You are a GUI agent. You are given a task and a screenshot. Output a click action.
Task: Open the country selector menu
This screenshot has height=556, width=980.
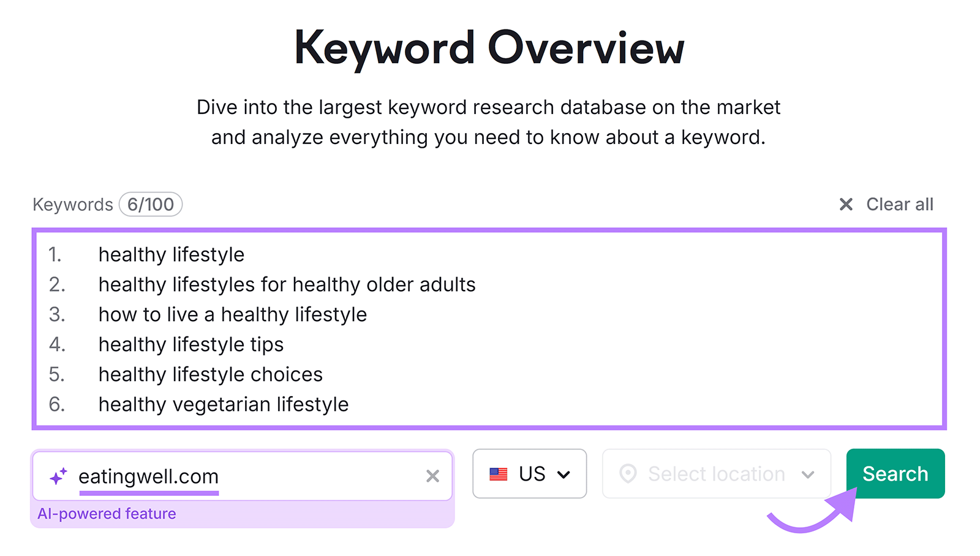pyautogui.click(x=529, y=473)
